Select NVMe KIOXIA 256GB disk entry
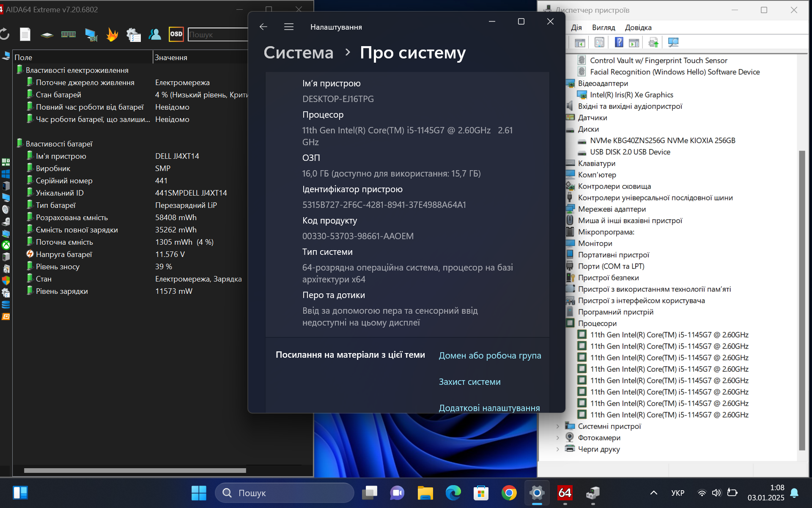Screen dimensions: 812x508 click(x=662, y=141)
